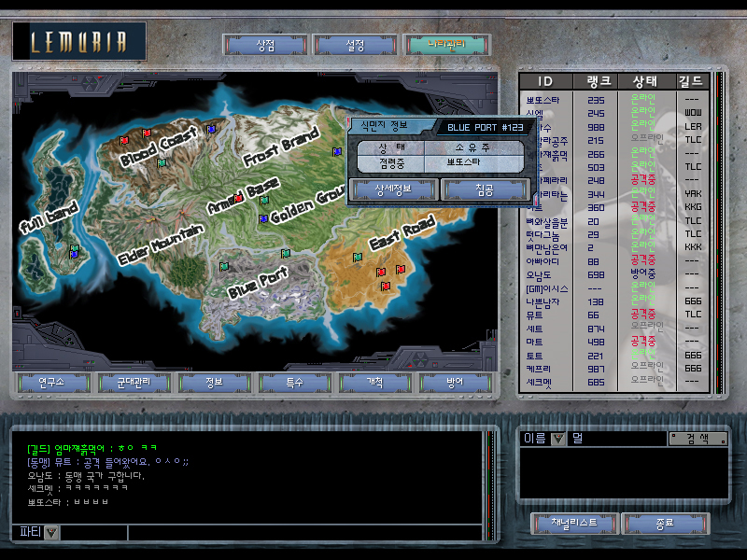This screenshot has width=747, height=560.
Task: Select the green flag under Armed Base label
Action: [264, 200]
